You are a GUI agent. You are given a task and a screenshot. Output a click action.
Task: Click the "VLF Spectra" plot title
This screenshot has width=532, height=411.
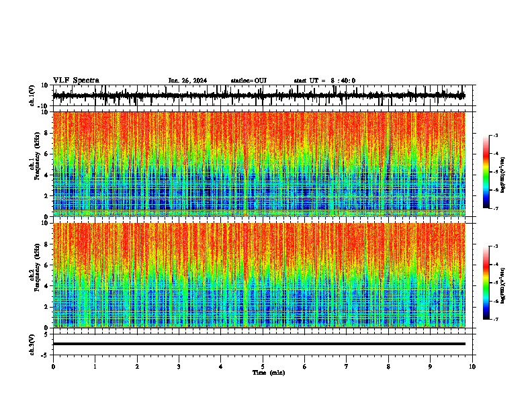point(76,81)
